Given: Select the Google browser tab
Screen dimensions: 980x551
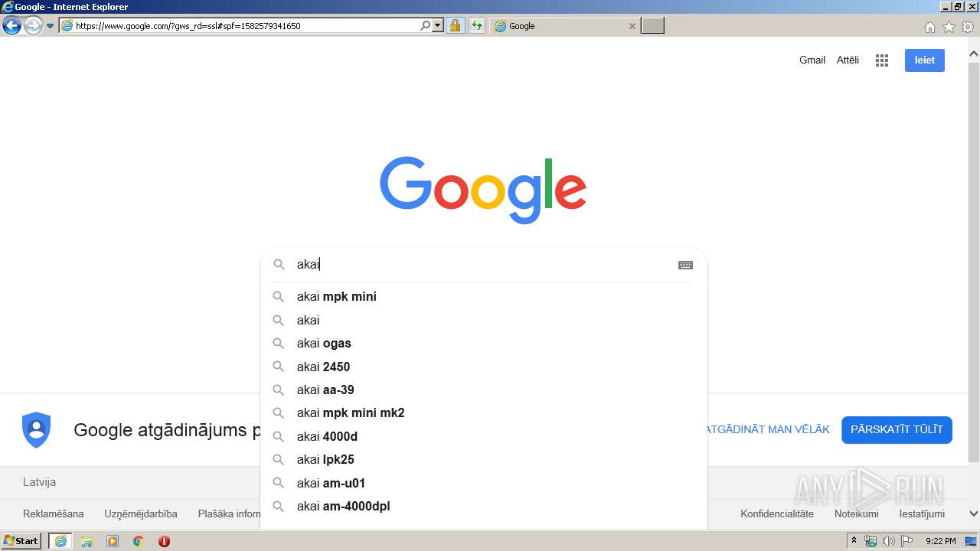Looking at the screenshot, I should (565, 26).
